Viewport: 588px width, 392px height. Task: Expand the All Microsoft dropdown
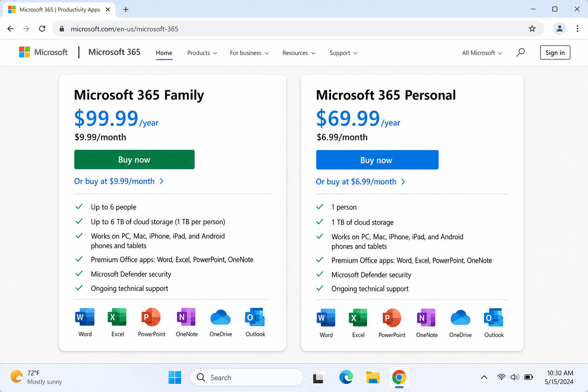(482, 53)
